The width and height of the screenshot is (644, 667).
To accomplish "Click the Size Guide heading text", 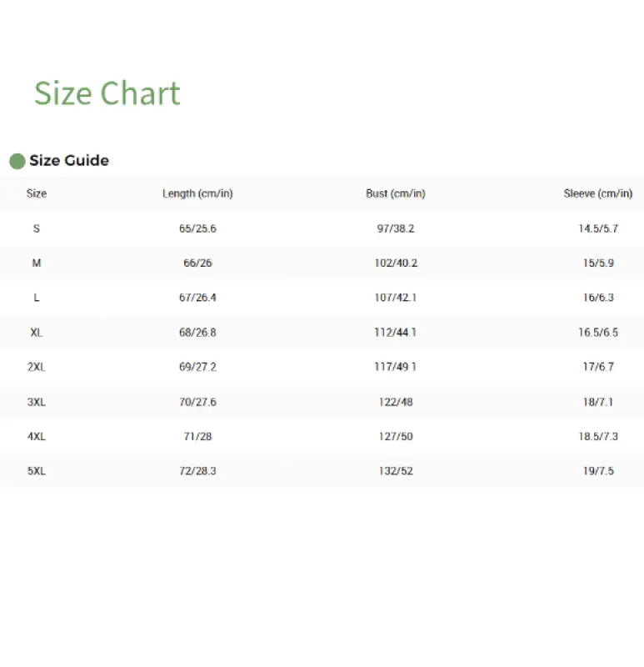I will [69, 161].
